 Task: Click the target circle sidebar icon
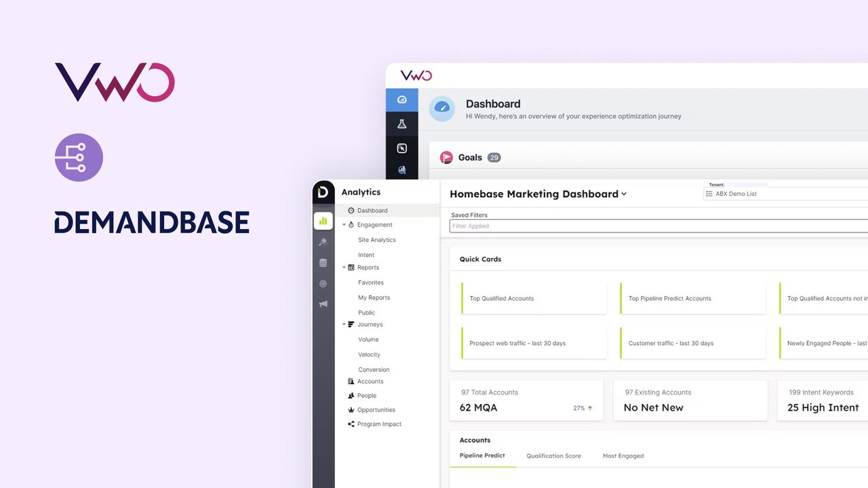pos(323,283)
